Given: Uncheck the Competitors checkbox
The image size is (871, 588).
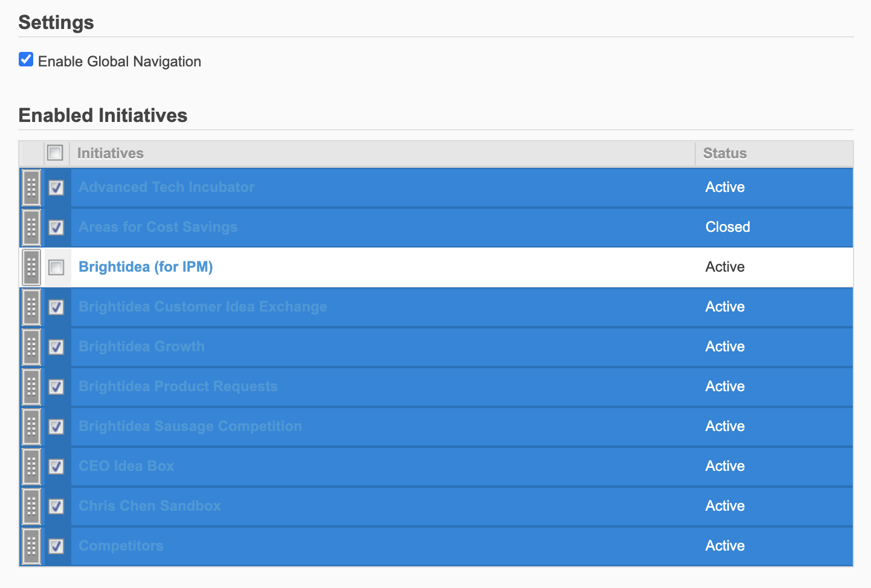Looking at the screenshot, I should click(x=56, y=546).
